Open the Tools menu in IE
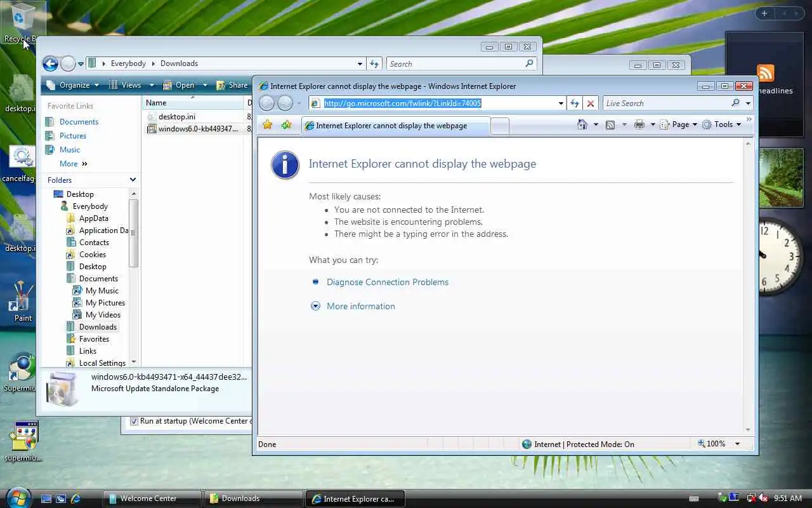This screenshot has width=812, height=508. 722,124
